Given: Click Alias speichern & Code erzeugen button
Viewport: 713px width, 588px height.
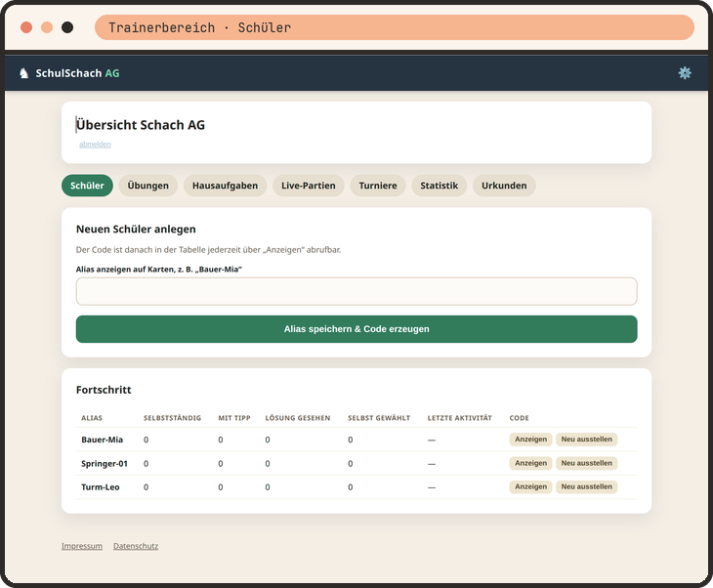Looking at the screenshot, I should pyautogui.click(x=356, y=329).
